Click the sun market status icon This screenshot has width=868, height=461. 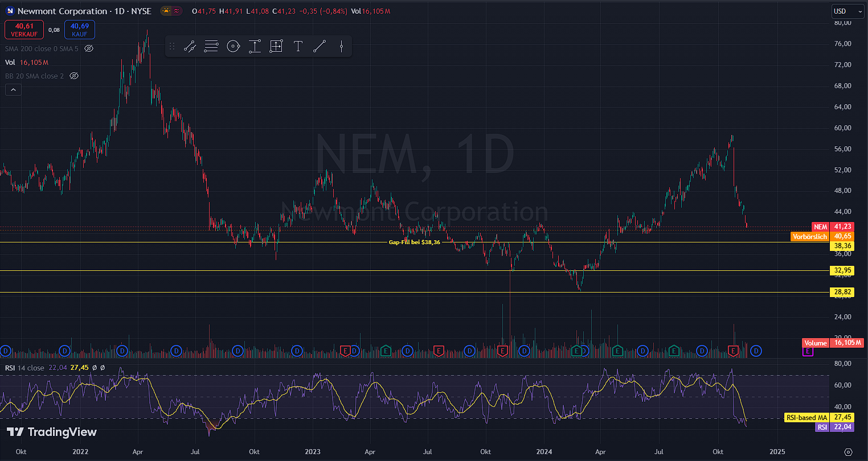pos(166,11)
